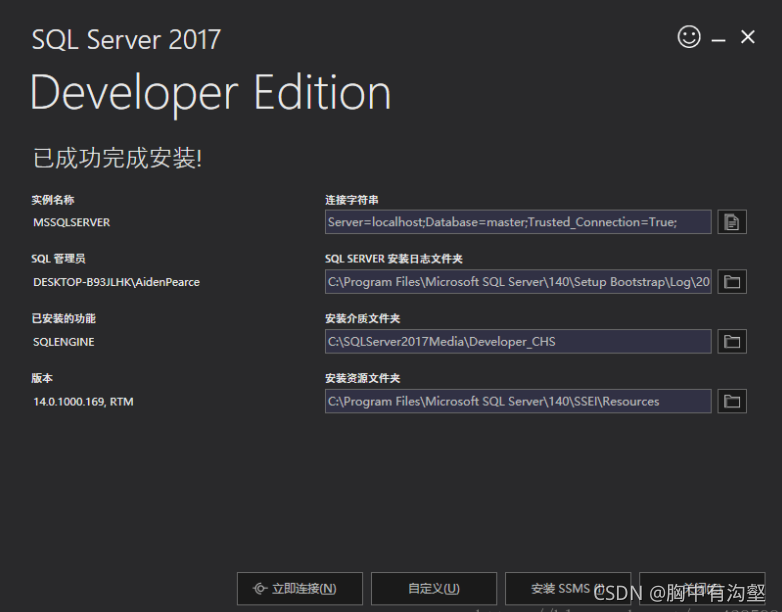Minimize the SQL Server installer window
The image size is (782, 612).
click(718, 39)
